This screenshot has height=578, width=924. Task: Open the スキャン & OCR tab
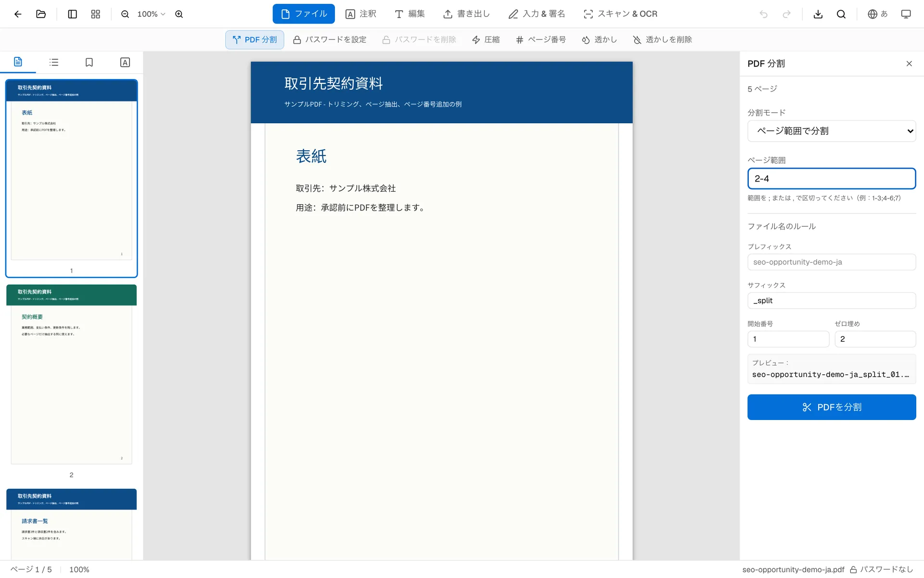click(x=620, y=14)
